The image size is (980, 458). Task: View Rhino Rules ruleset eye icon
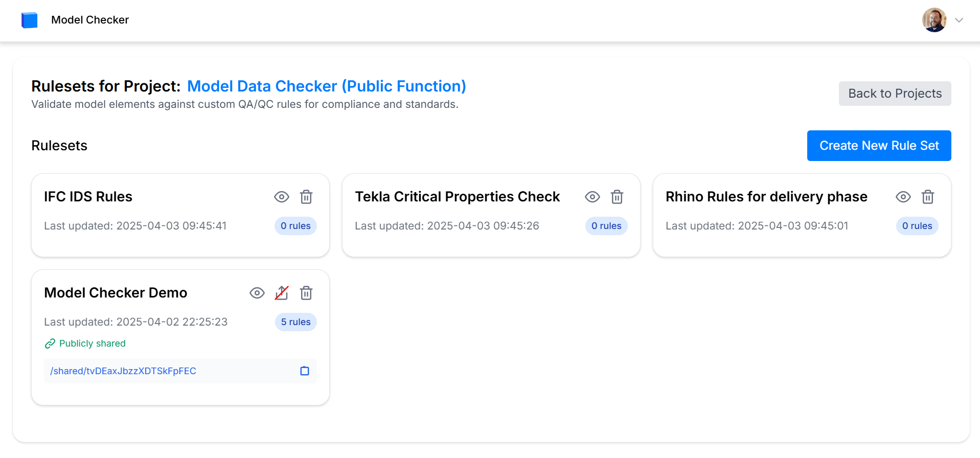click(903, 197)
